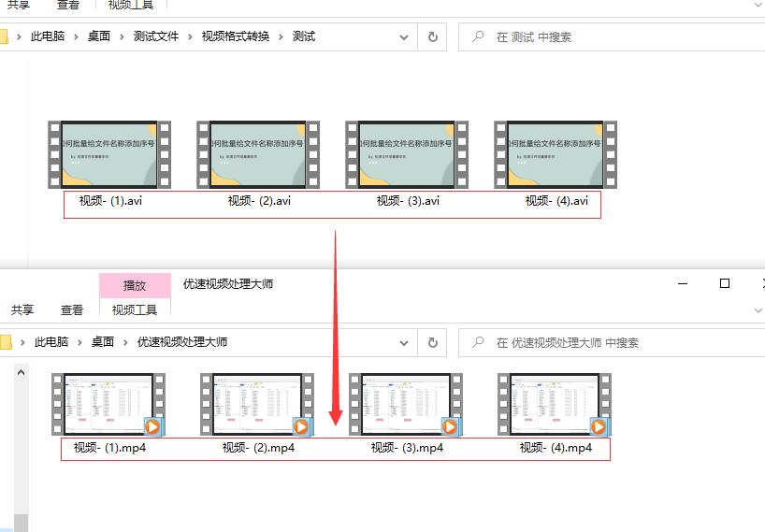Expand chevron after 测试文件 in breadcrumb
Screen dimensions: 765x532
coord(190,36)
